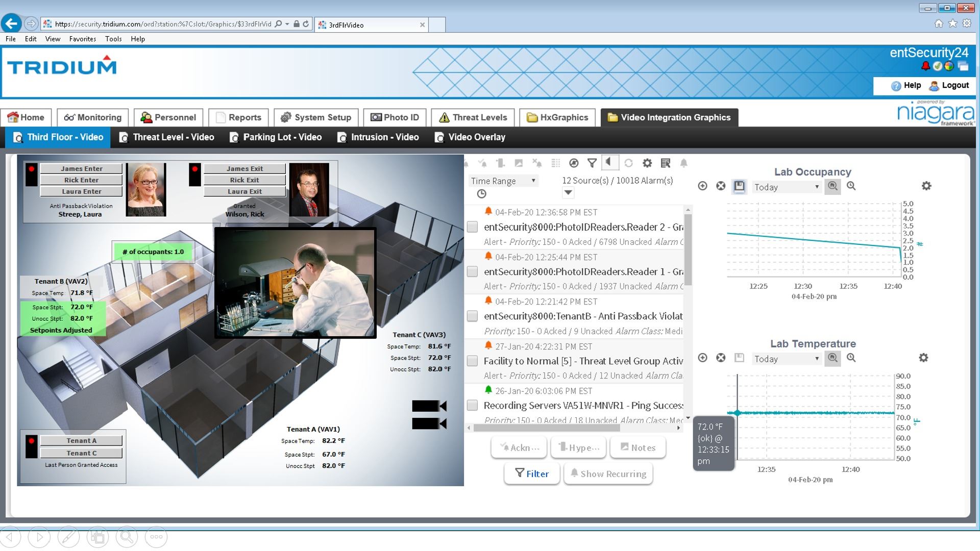
Task: Open the browser Tools menu
Action: point(113,39)
